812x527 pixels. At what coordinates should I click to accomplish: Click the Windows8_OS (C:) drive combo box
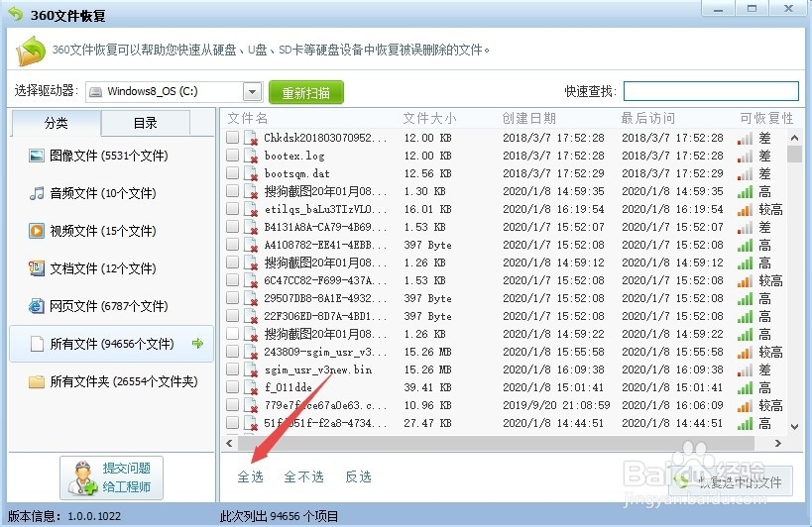point(174,92)
